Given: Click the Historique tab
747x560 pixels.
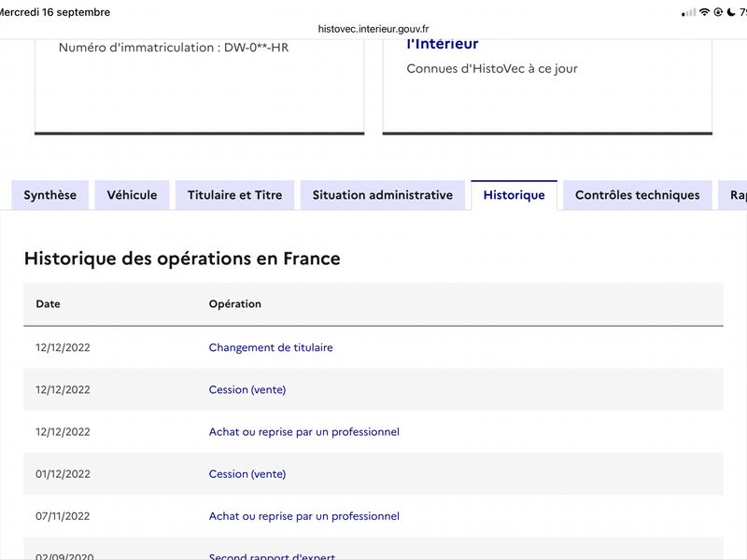Looking at the screenshot, I should pos(514,195).
